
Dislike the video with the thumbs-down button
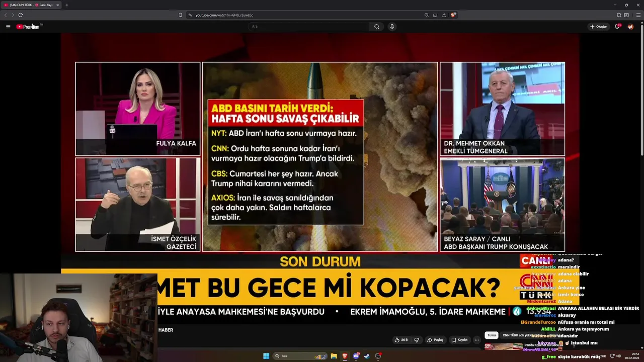pos(416,340)
